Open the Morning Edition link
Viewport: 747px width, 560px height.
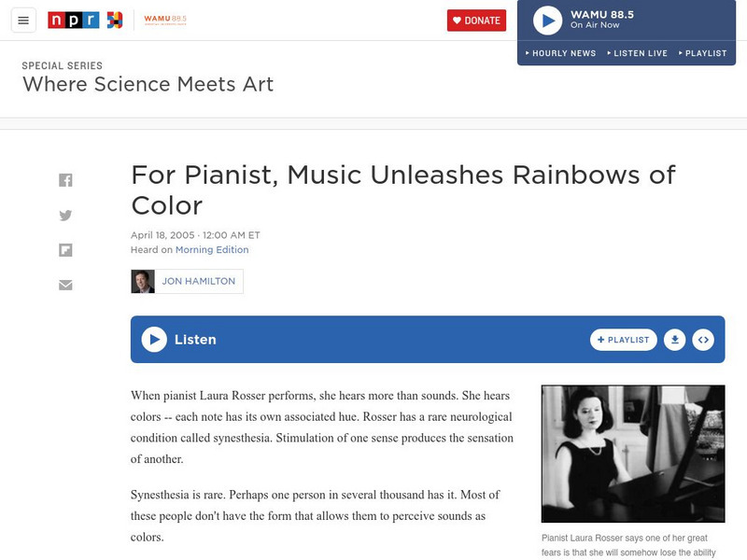[x=212, y=250]
